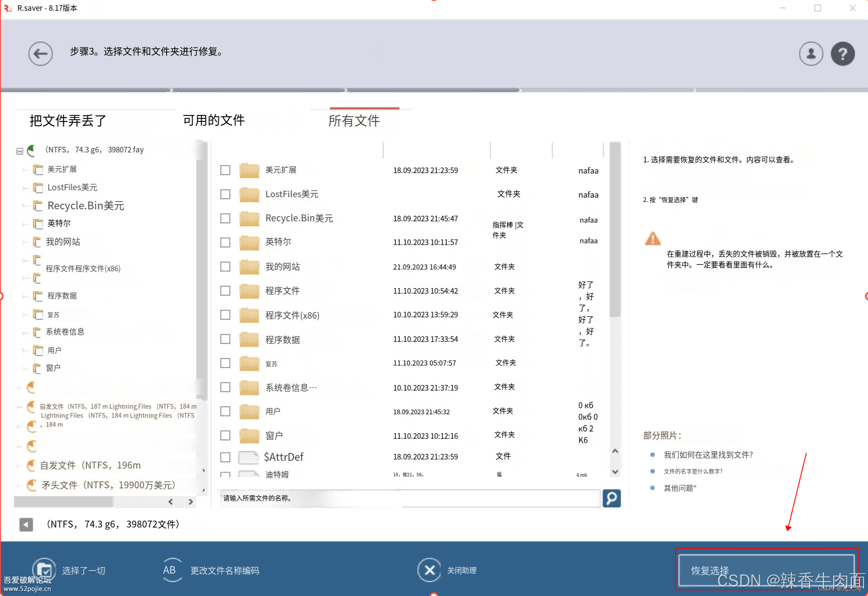This screenshot has height=596, width=868.
Task: Expand Recycle.Bin美元 in the folder tree
Action: click(x=25, y=206)
